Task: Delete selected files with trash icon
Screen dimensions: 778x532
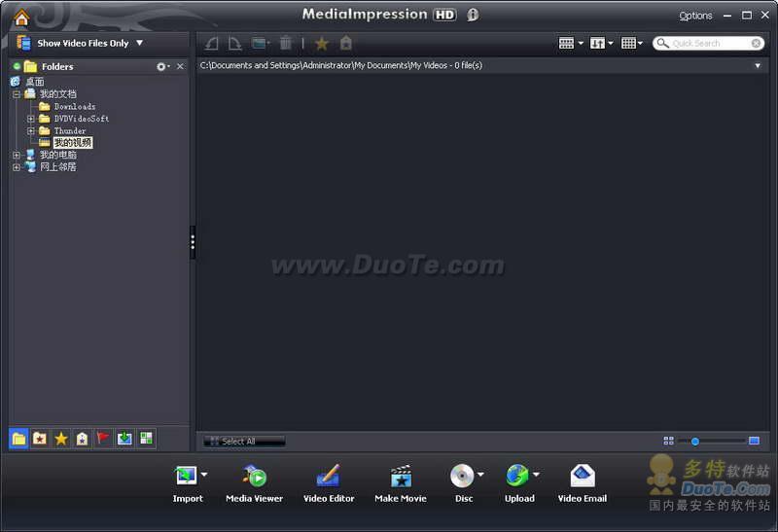Action: 286,43
